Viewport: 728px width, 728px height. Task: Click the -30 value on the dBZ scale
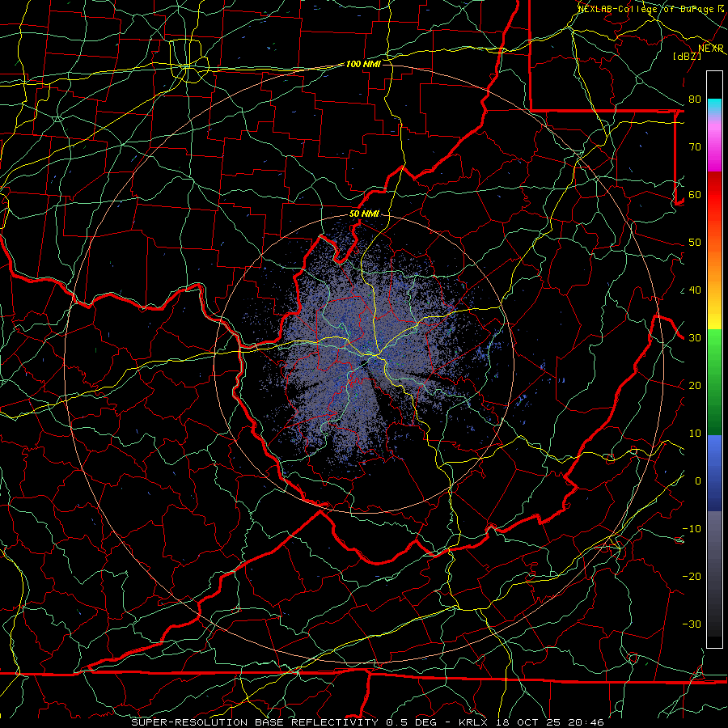point(692,624)
